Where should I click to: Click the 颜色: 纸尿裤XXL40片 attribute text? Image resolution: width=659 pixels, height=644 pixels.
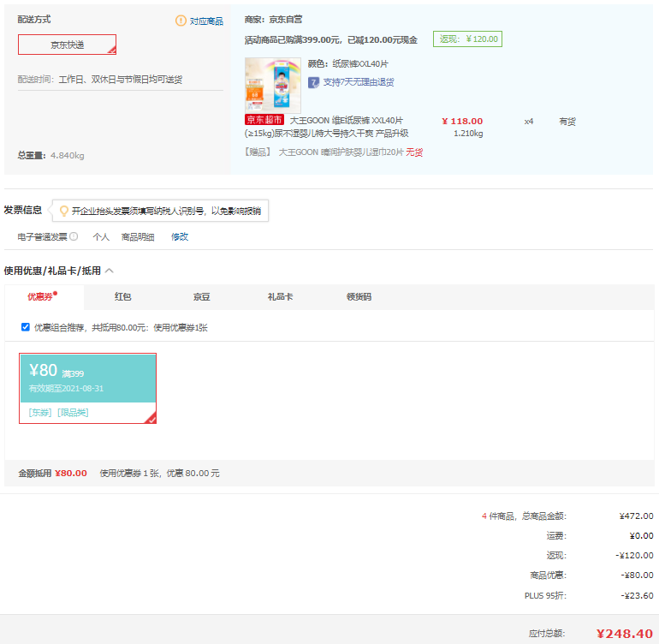(x=348, y=64)
